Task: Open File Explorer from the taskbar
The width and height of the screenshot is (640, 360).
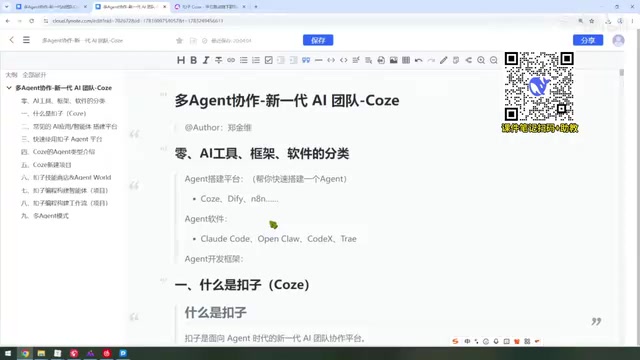Action: coord(41,353)
